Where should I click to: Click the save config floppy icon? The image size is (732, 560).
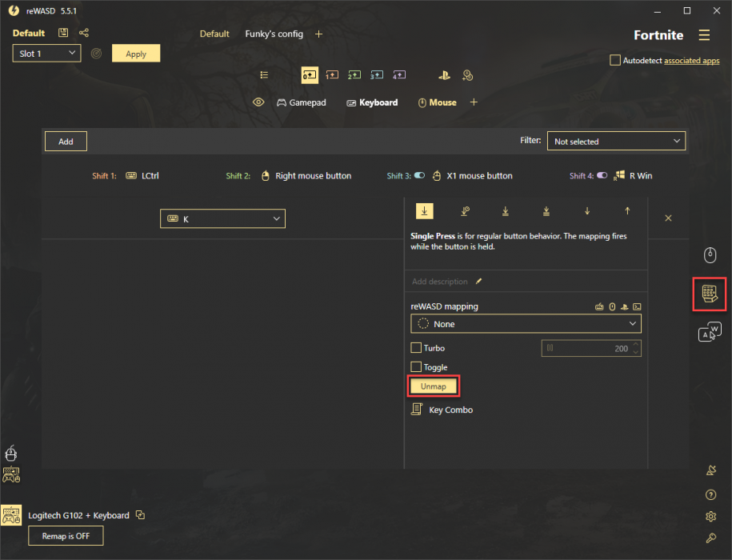pyautogui.click(x=63, y=33)
